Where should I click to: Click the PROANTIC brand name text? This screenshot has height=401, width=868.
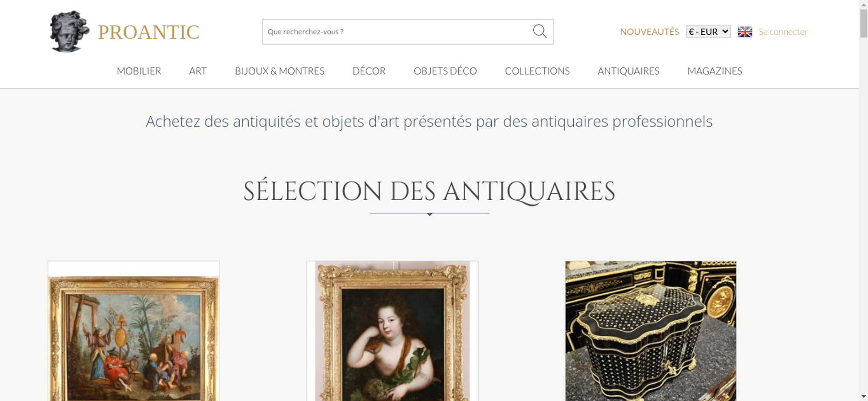[x=148, y=32]
